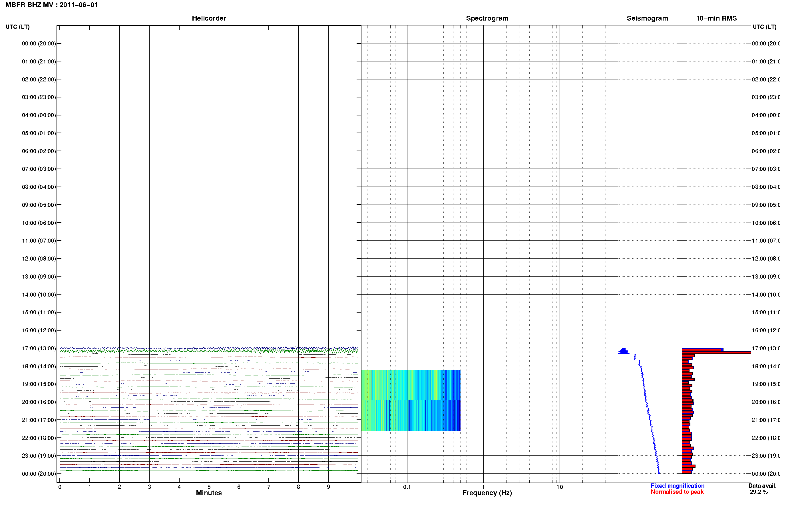Click the left '23:00 (19:00)' time label

pos(39,456)
